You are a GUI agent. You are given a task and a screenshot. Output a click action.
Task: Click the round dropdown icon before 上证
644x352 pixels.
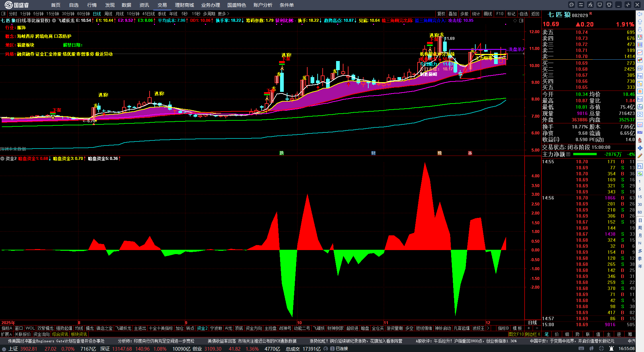[x=4, y=349]
